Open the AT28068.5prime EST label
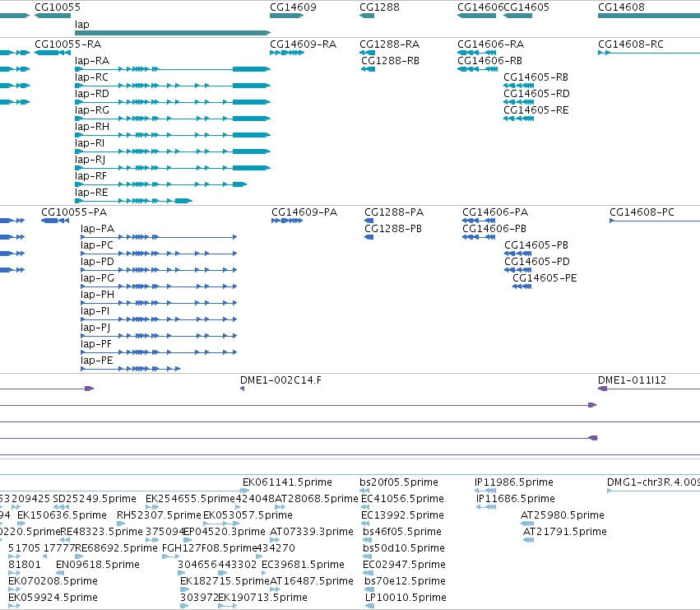 pyautogui.click(x=317, y=499)
